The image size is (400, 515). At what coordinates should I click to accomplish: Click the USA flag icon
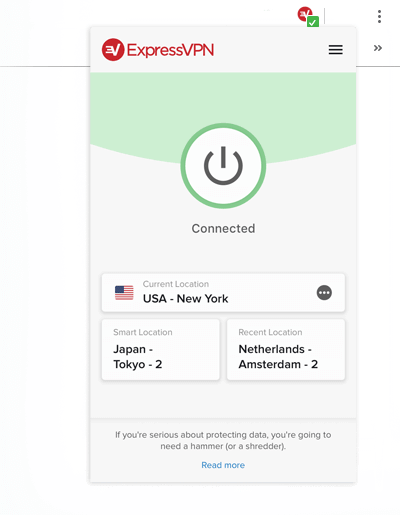coord(124,293)
